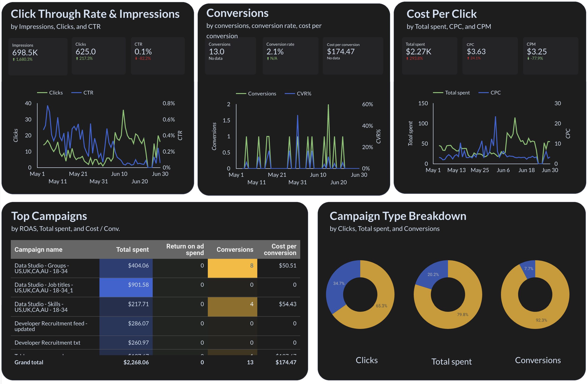Image resolution: width=588 pixels, height=384 pixels.
Task: Click the 92.3% gold slice in Conversions donut
Action: coord(541,320)
